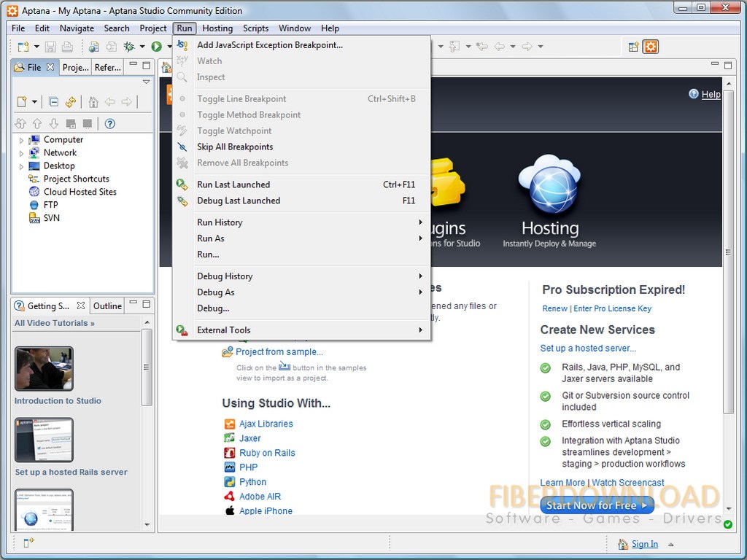Click the Save disk icon in main toolbar

point(50,47)
